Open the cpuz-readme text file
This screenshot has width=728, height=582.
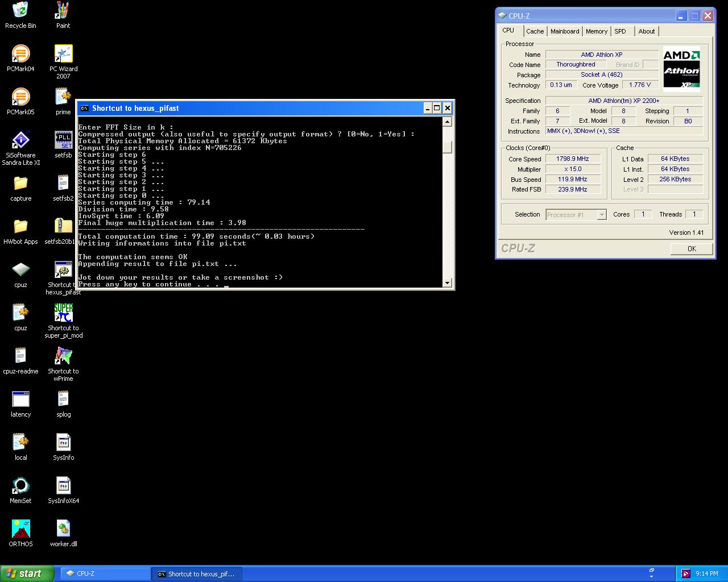20,356
